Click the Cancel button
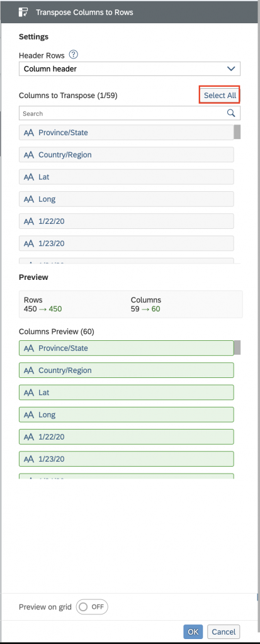The image size is (260, 644). [223, 631]
